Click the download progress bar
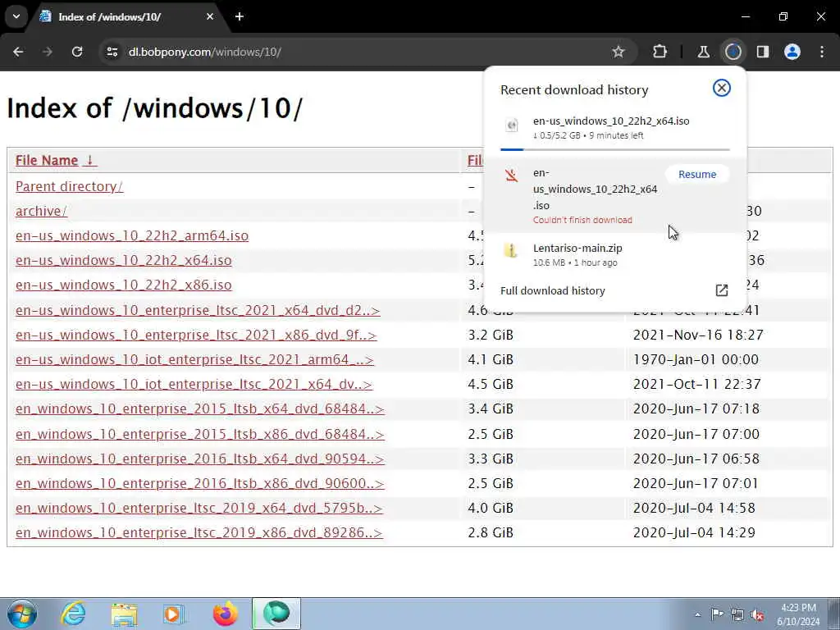The image size is (840, 630). [x=615, y=149]
